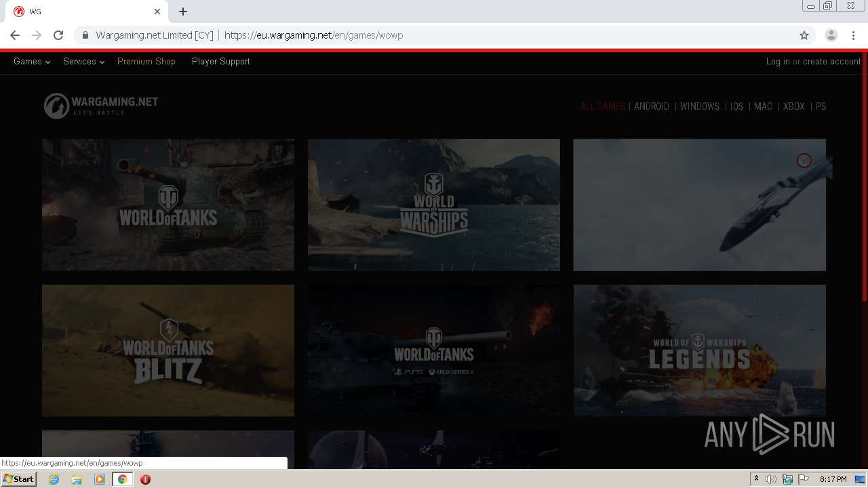Filter games by ANDROID
868x488 pixels.
tap(652, 106)
